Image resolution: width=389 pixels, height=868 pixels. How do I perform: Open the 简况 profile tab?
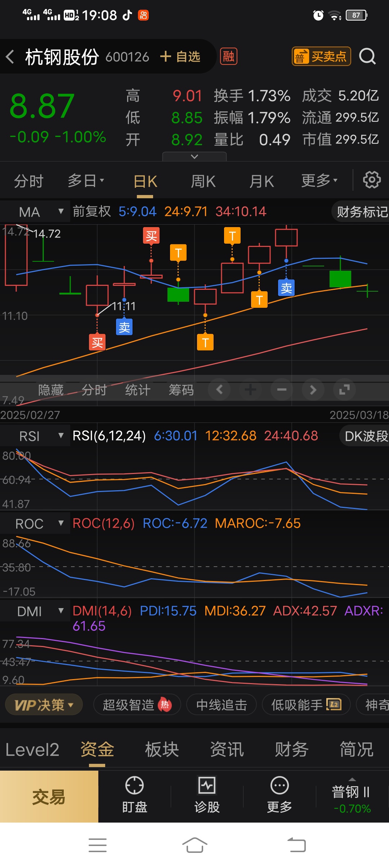click(357, 750)
